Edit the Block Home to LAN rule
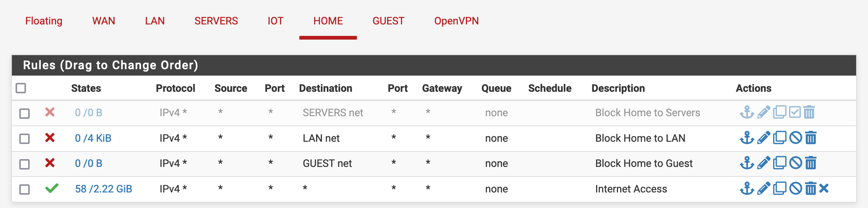This screenshot has height=208, width=868. pos(763,138)
